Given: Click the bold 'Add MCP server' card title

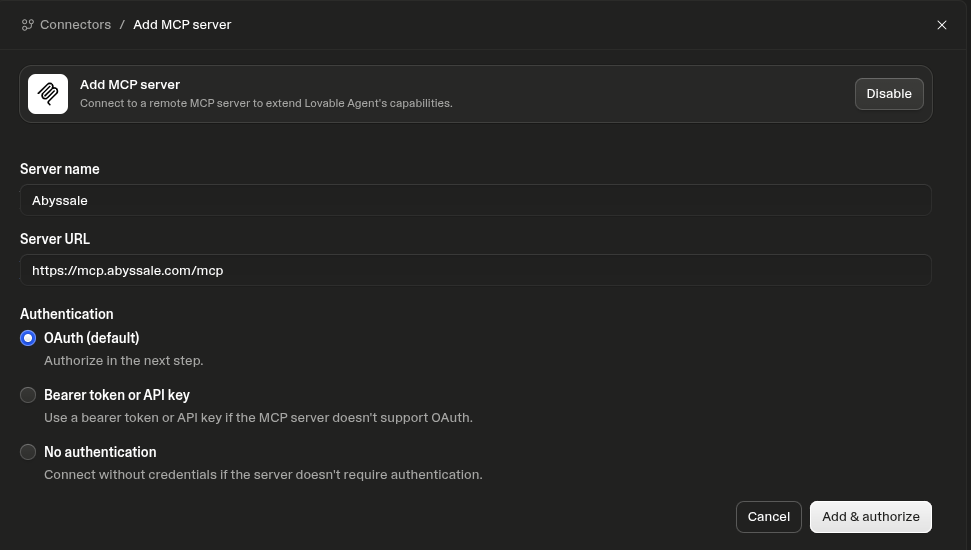Looking at the screenshot, I should pyautogui.click(x=129, y=85).
